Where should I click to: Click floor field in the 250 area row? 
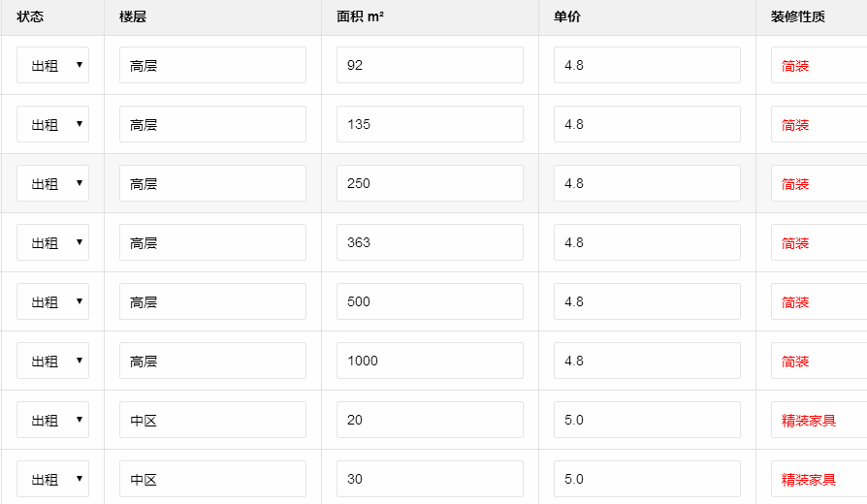212,184
